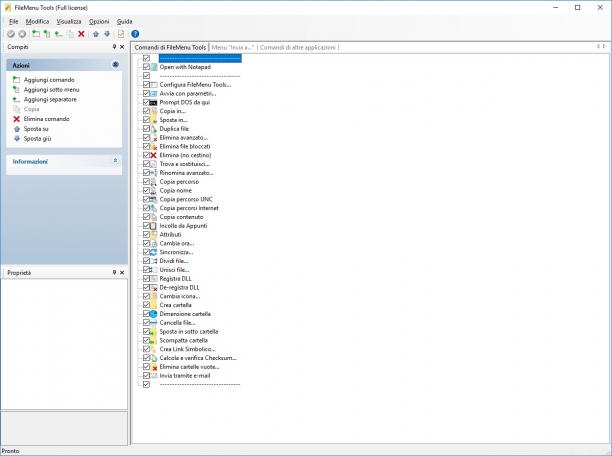Switch to Comandi di altre applicazioni tab
Screen dimensions: 612x456
(298, 48)
